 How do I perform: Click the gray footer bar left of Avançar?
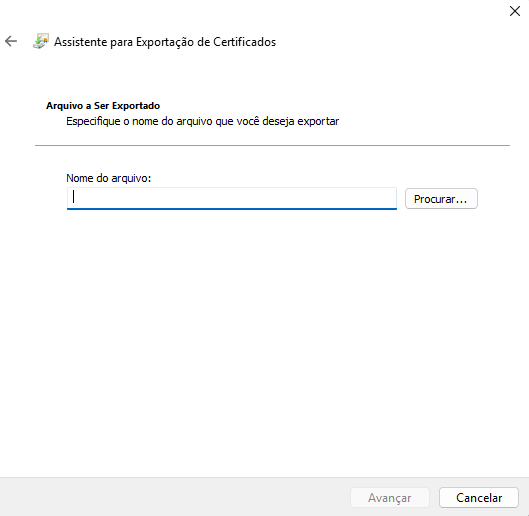tap(175, 497)
